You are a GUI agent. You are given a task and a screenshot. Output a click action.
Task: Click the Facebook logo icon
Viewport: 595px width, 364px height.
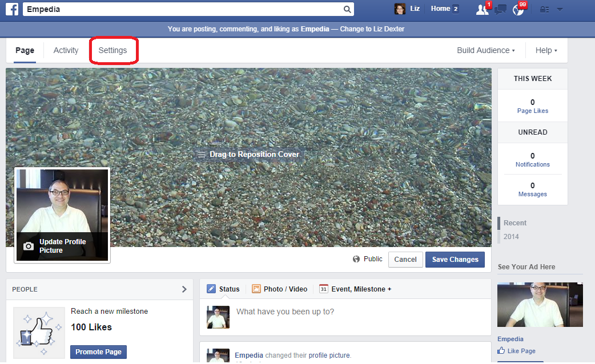tap(12, 9)
